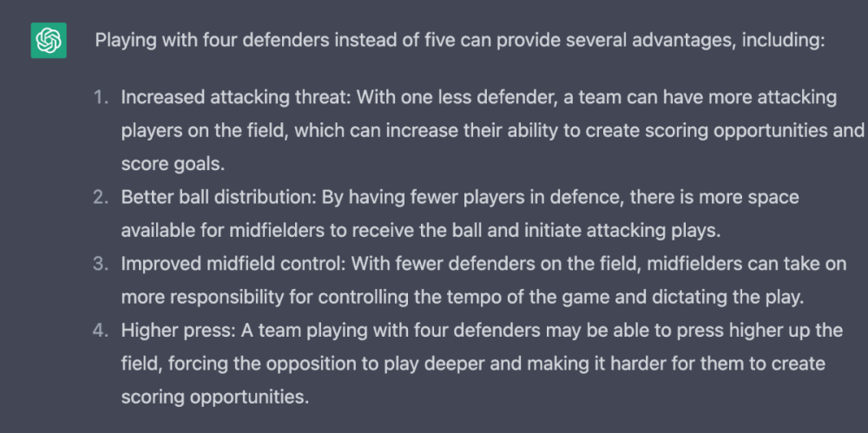The height and width of the screenshot is (433, 868).
Task: Click the phrase "more space" in item two
Action: pyautogui.click(x=757, y=198)
